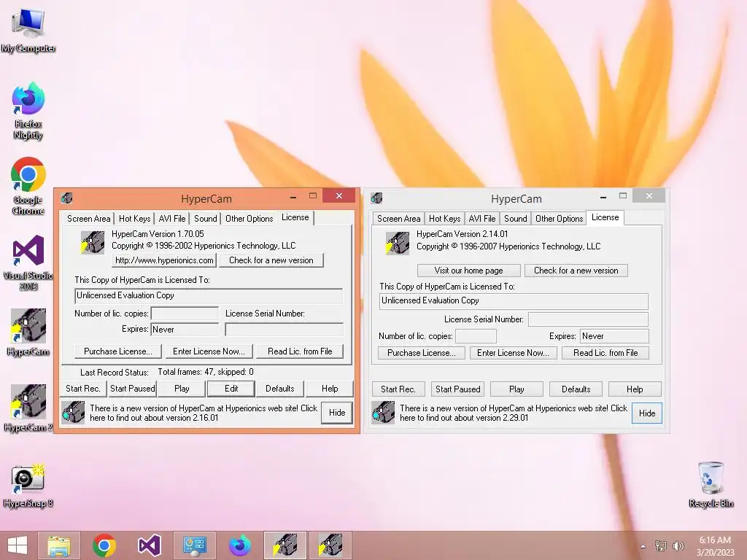Launch Firefox Nightly from the taskbar
Screen dimensions: 747x560
pos(239,545)
